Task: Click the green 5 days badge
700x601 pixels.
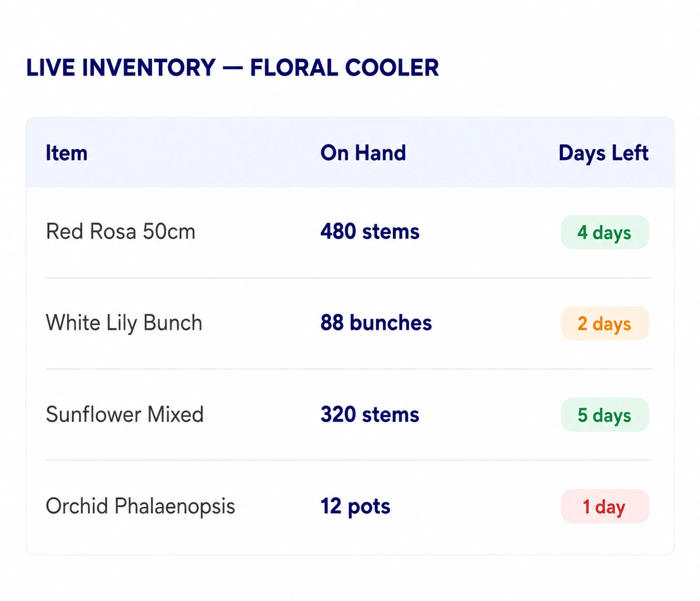Action: click(605, 415)
